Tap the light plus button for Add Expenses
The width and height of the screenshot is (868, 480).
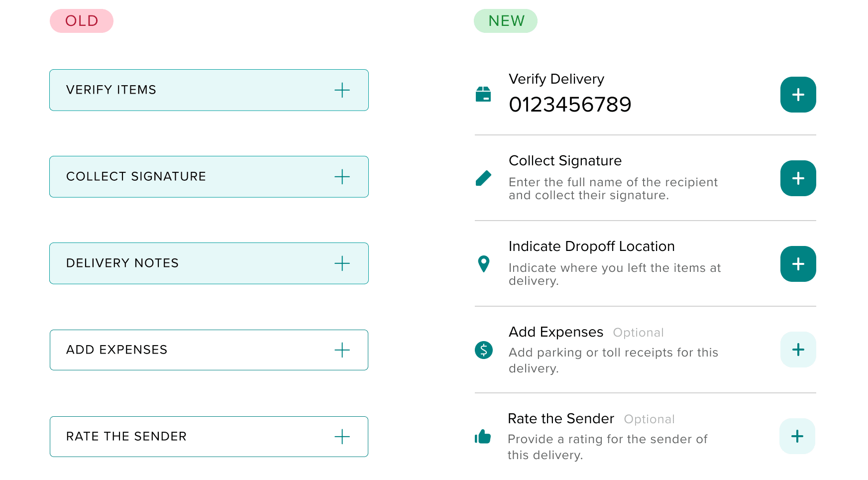pos(798,350)
